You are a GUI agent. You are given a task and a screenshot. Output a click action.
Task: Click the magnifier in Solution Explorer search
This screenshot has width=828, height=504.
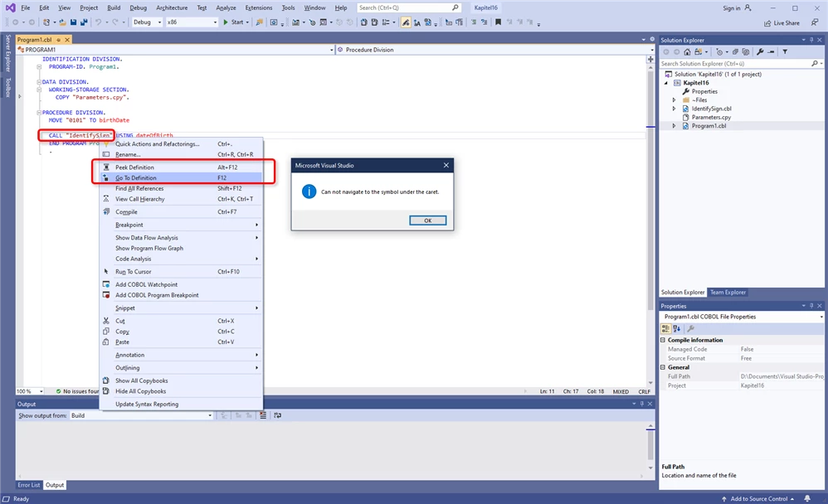[814, 63]
